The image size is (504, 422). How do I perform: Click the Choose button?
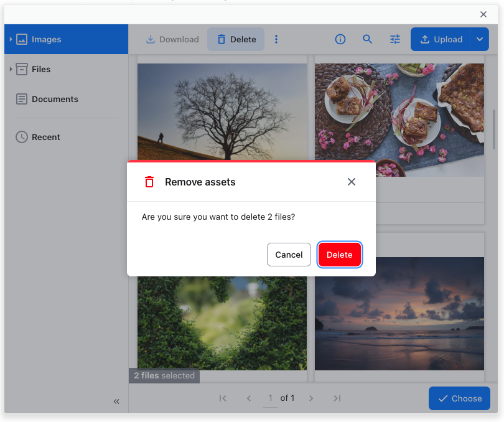459,398
